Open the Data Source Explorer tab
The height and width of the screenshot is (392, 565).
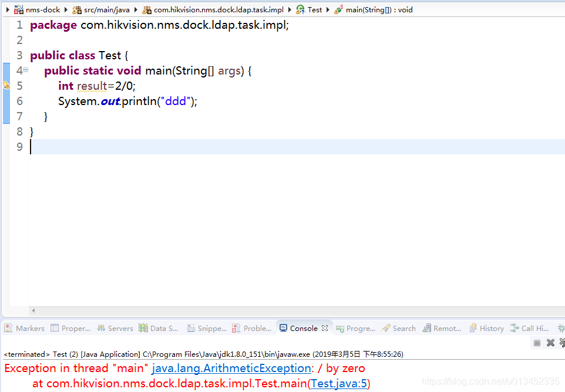pyautogui.click(x=159, y=328)
